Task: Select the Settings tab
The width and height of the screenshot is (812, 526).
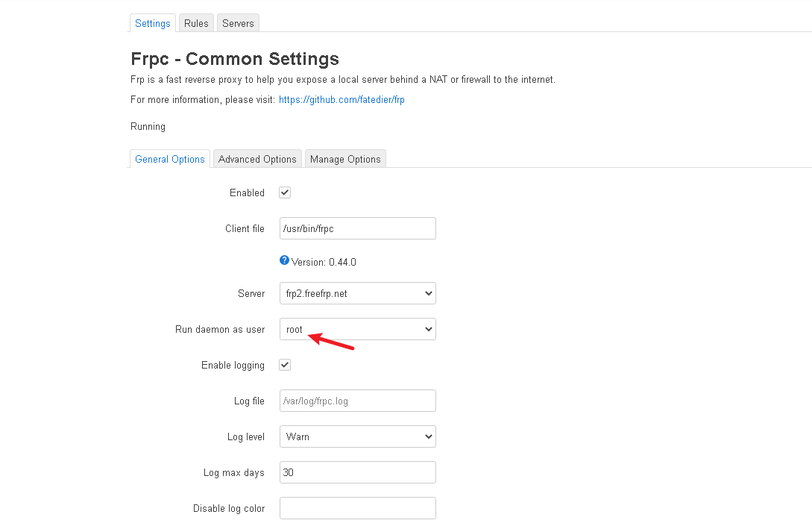Action: pyautogui.click(x=153, y=23)
